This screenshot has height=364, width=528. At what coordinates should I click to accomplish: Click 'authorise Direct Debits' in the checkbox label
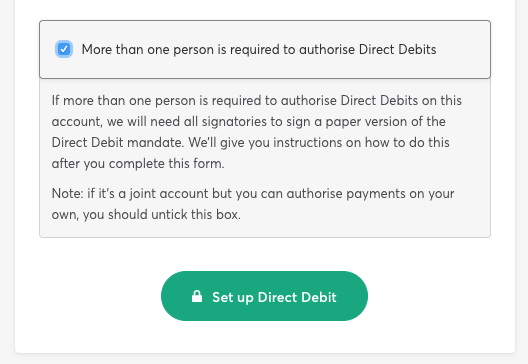point(368,49)
